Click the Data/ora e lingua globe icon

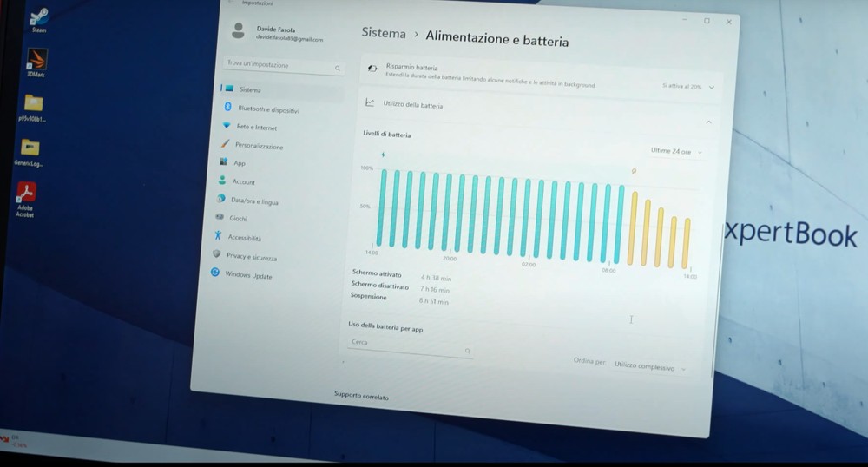pos(220,198)
